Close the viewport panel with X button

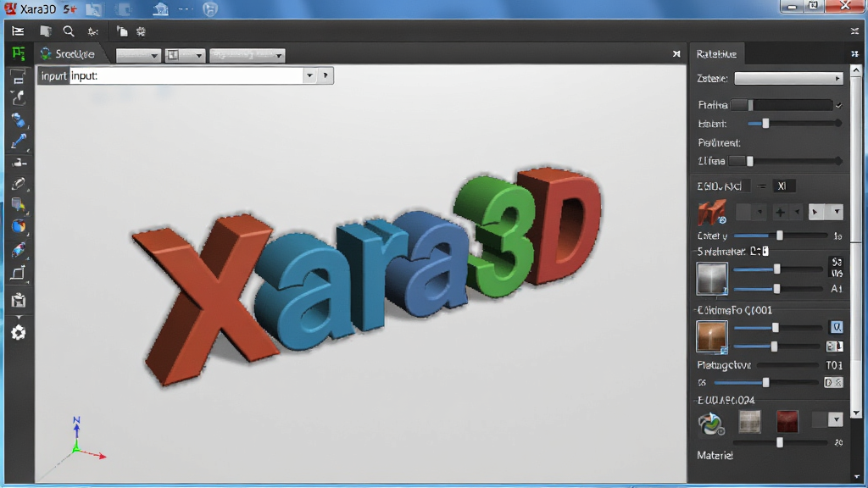676,53
